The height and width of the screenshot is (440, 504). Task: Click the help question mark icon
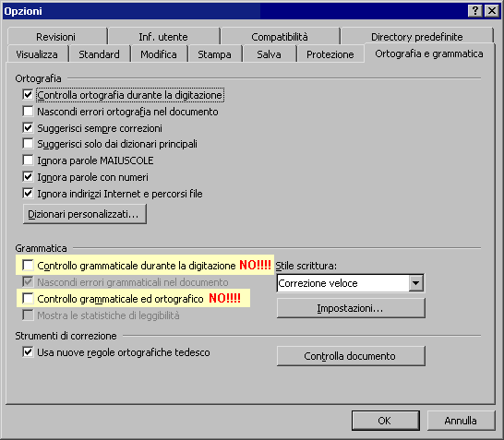click(x=475, y=11)
